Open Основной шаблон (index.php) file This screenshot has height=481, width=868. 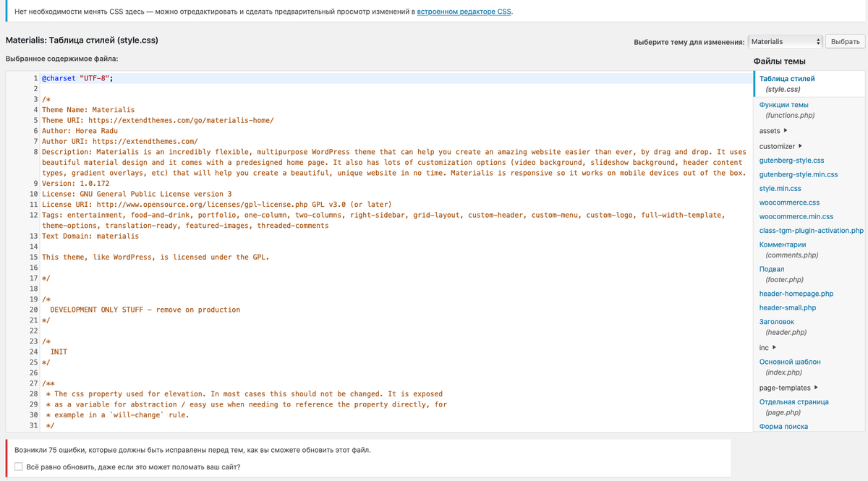coord(790,367)
